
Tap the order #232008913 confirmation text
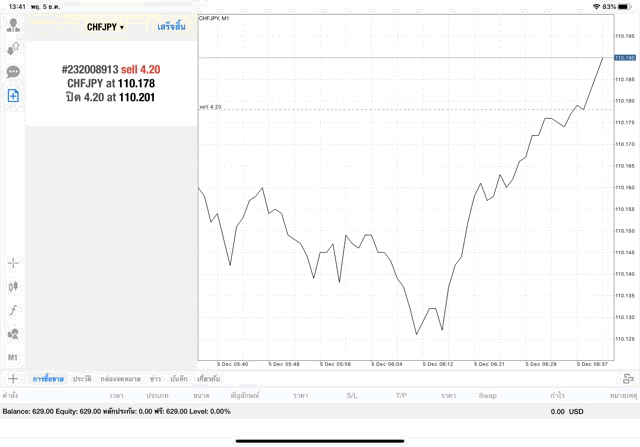click(x=110, y=84)
